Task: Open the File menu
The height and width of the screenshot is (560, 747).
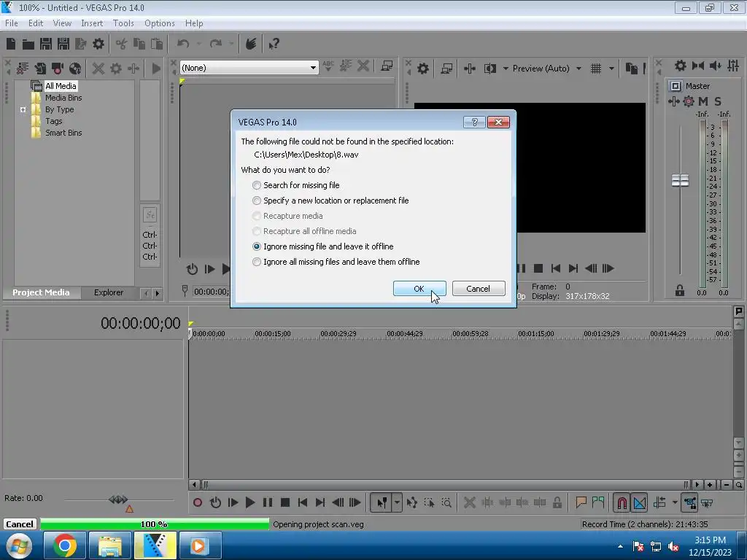Action: pos(12,23)
